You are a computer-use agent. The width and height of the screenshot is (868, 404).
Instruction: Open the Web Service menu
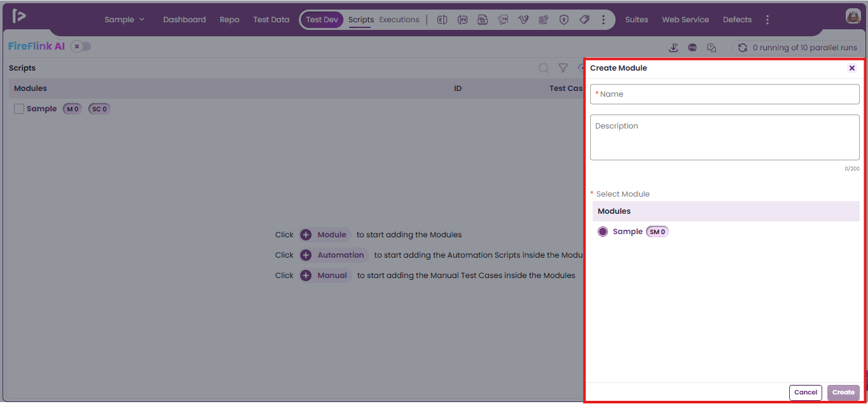[685, 20]
